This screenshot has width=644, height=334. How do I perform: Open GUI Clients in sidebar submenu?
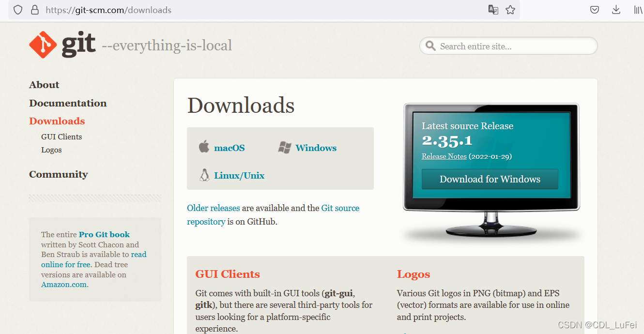point(61,137)
